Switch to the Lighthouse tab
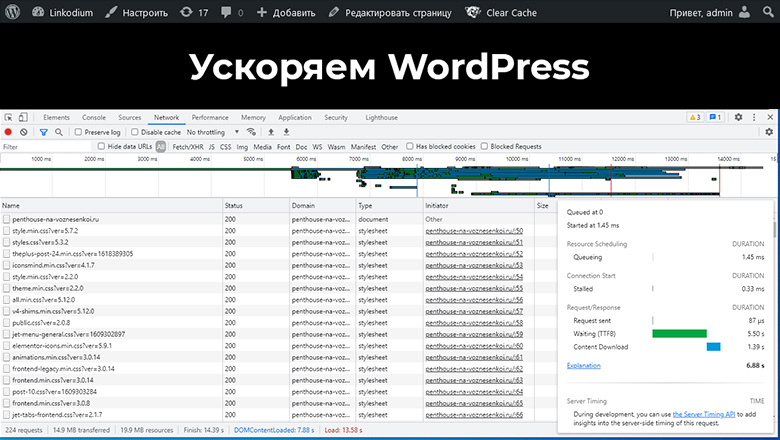780x440 pixels. tap(381, 118)
